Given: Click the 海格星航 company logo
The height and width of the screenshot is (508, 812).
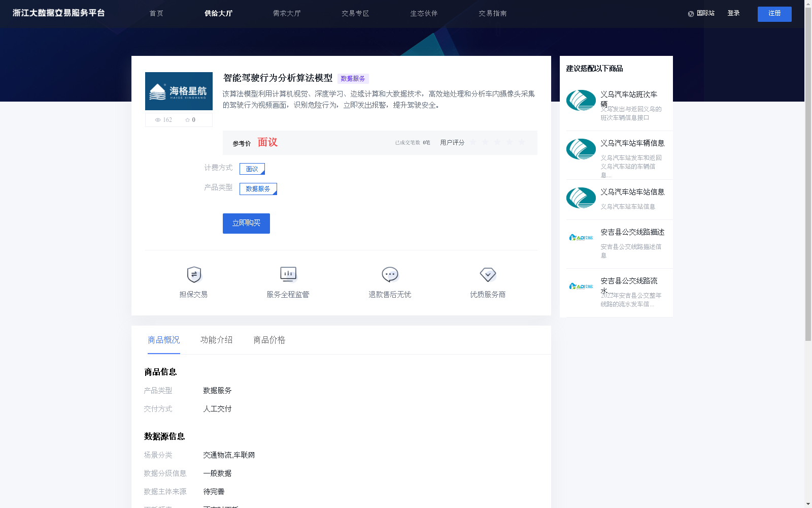Looking at the screenshot, I should click(179, 91).
